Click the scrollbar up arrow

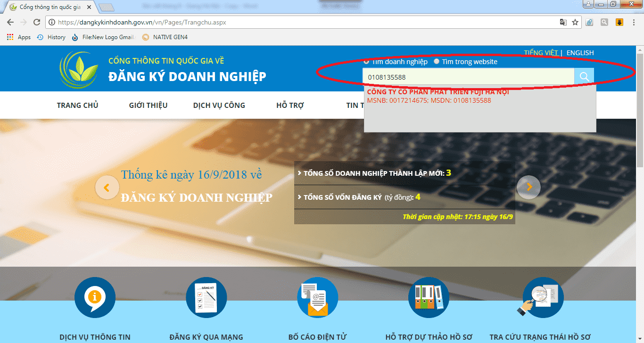pyautogui.click(x=640, y=49)
